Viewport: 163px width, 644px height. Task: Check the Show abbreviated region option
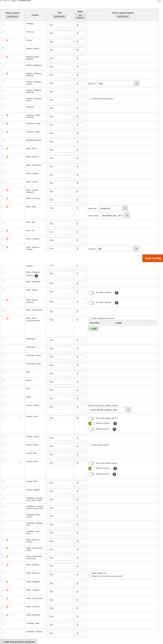click(90, 99)
